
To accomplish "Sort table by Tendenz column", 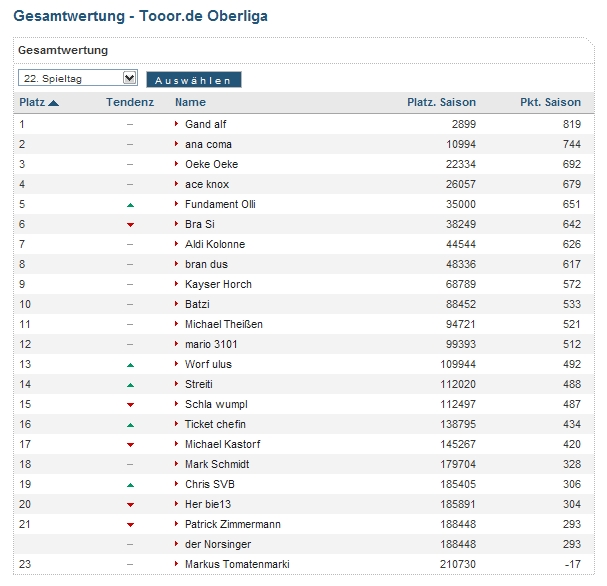I will point(130,102).
